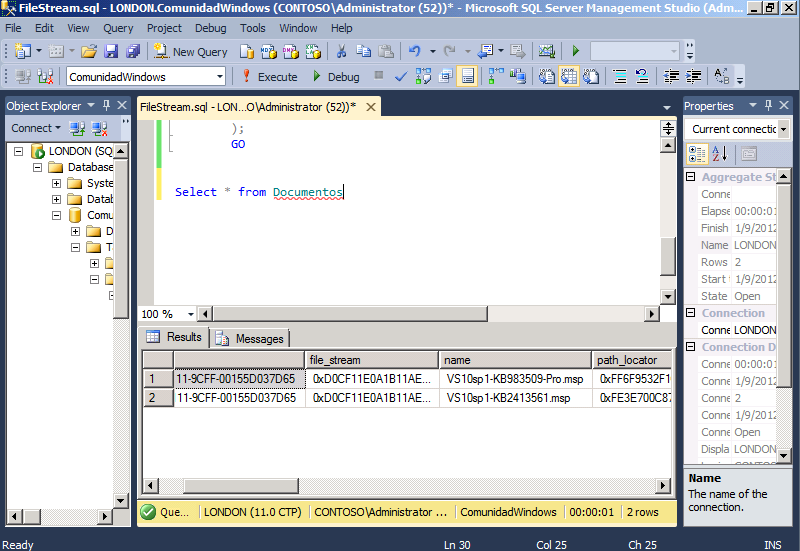
Task: Open a file with the Open File icon
Action: pyautogui.click(x=89, y=51)
